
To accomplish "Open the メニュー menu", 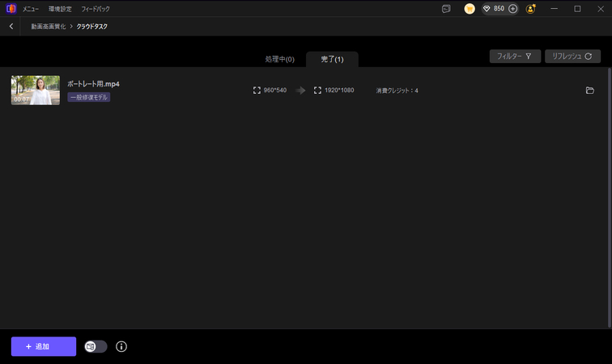I will [31, 8].
